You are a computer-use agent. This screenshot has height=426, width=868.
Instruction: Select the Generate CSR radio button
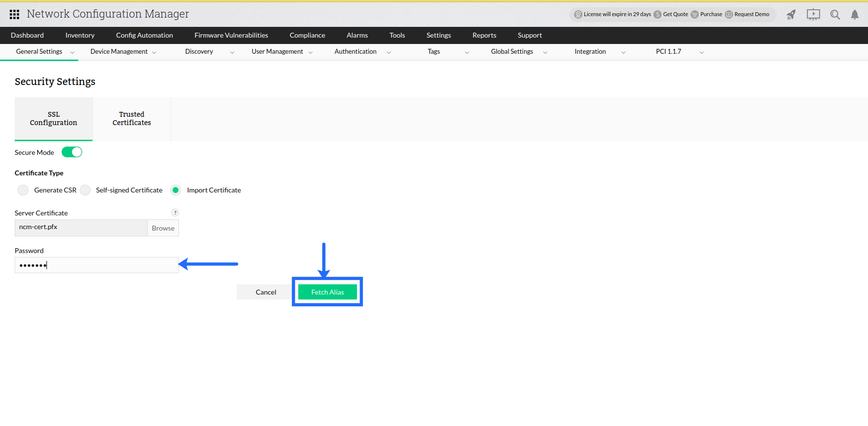click(23, 190)
